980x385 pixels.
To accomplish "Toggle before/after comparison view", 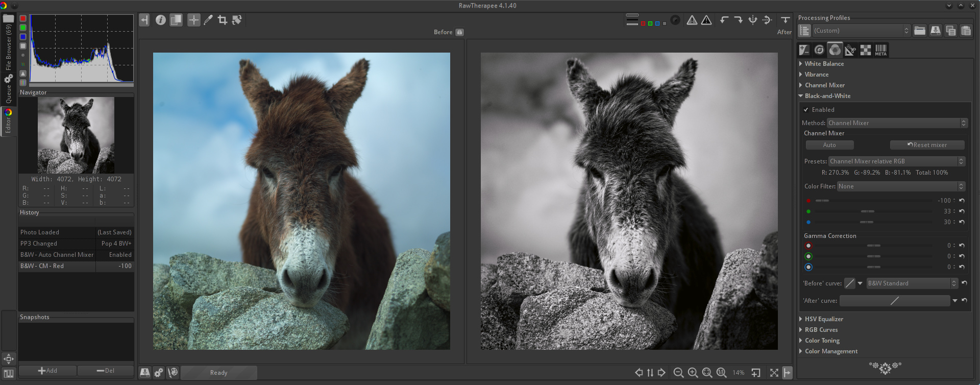I will tap(176, 20).
